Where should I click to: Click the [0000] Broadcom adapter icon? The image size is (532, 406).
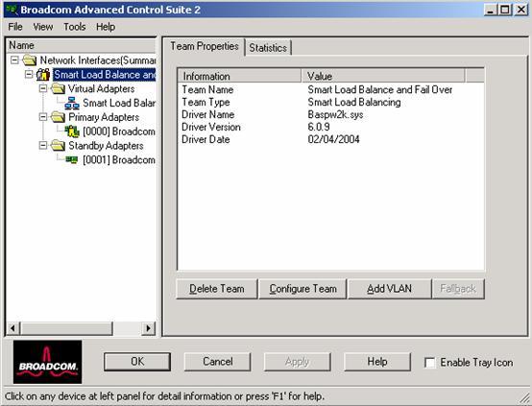point(72,131)
